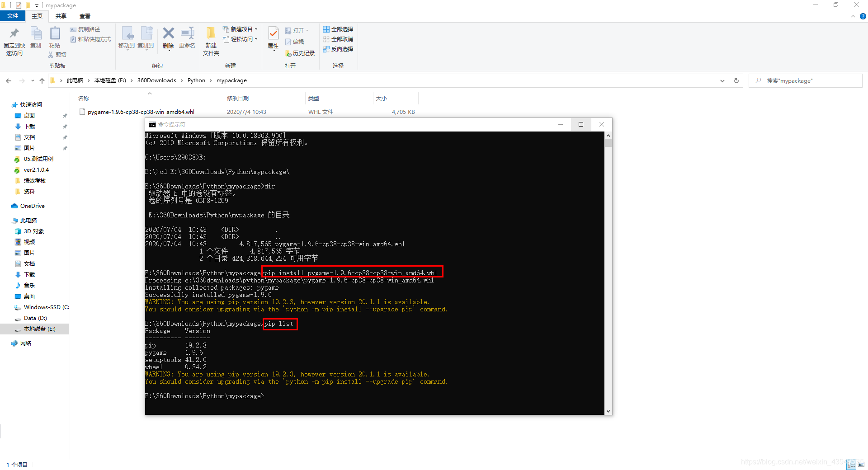The width and height of the screenshot is (868, 470).
Task: Click the up one level arrow
Action: click(x=42, y=80)
